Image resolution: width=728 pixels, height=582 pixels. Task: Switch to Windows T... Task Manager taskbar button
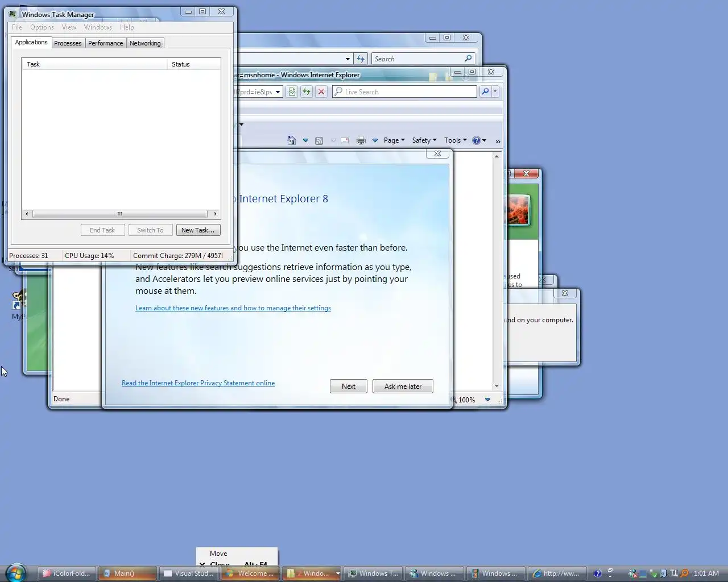[374, 573]
